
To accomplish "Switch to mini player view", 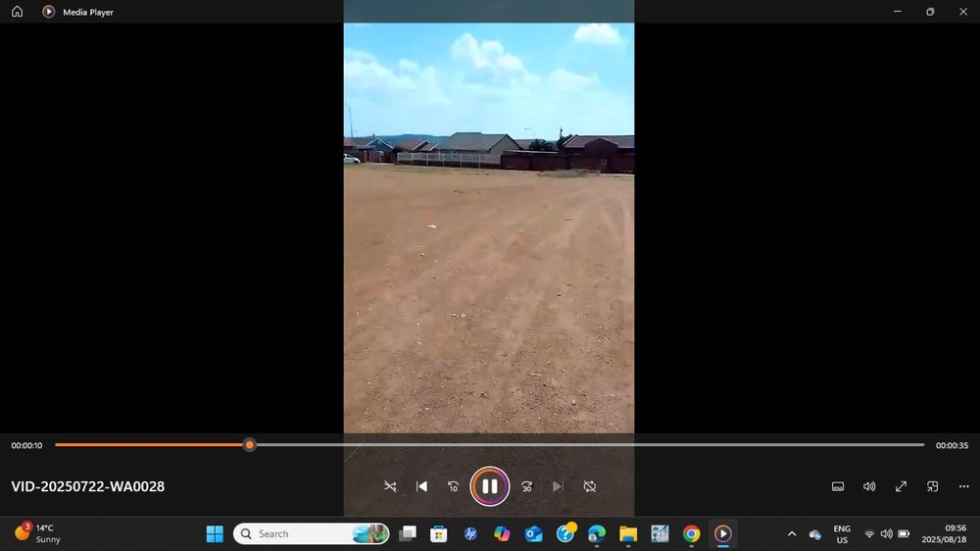I will [933, 486].
